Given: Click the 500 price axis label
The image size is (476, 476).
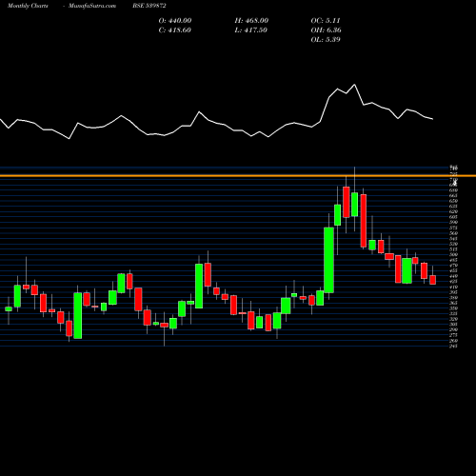Looking at the screenshot, I should point(453,254).
